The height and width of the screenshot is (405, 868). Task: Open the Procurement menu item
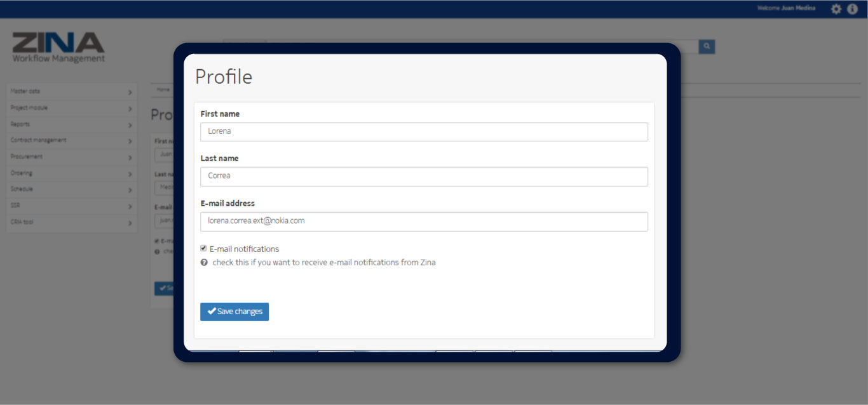pos(27,157)
